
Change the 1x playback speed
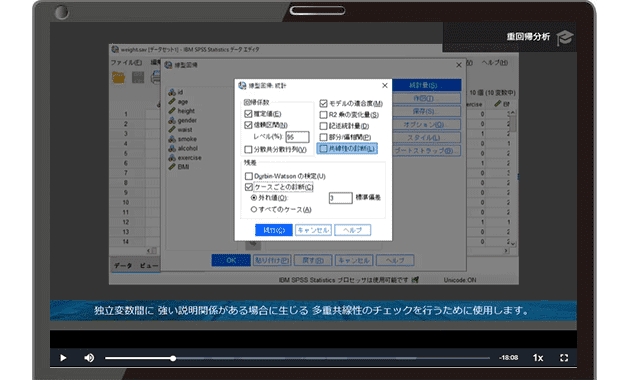(538, 358)
